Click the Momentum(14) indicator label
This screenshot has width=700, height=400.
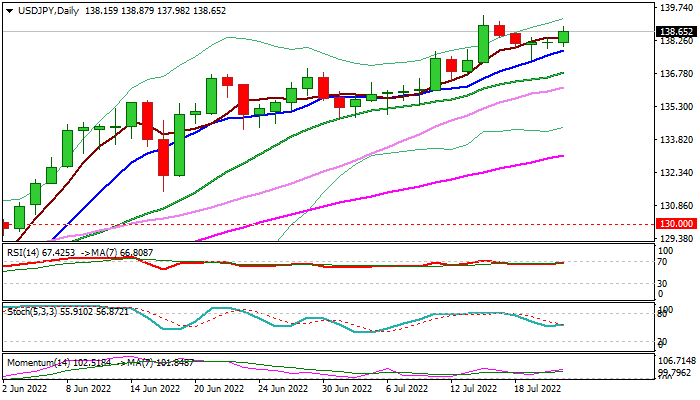click(38, 361)
